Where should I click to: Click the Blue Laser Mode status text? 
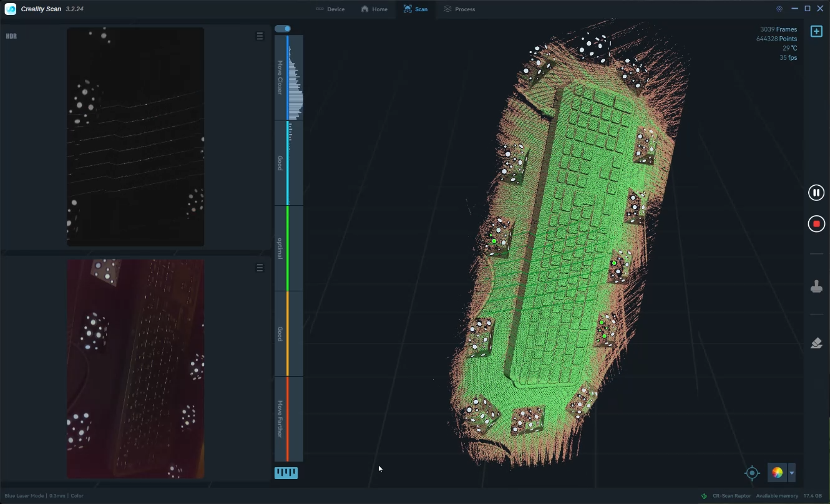pos(24,495)
